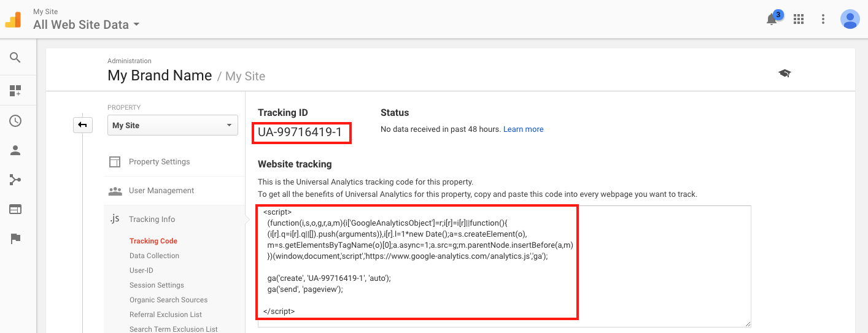Viewport: 868px width, 333px height.
Task: Open the My Site property dropdown
Action: [172, 125]
